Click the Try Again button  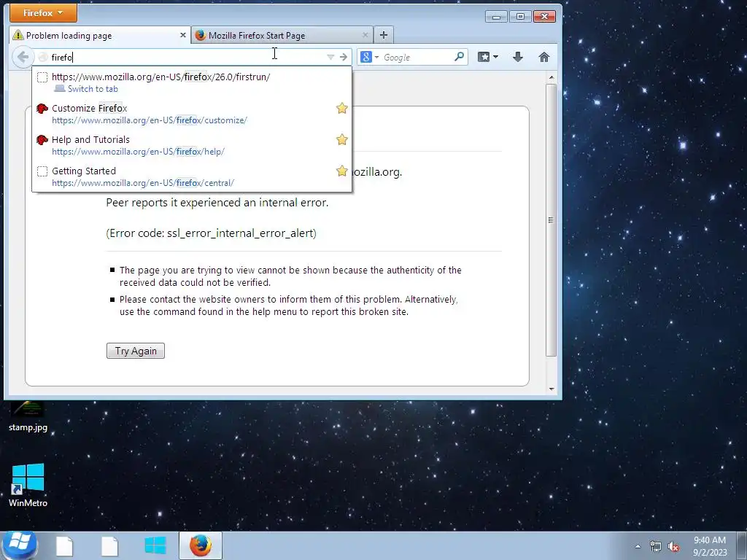[x=136, y=351]
